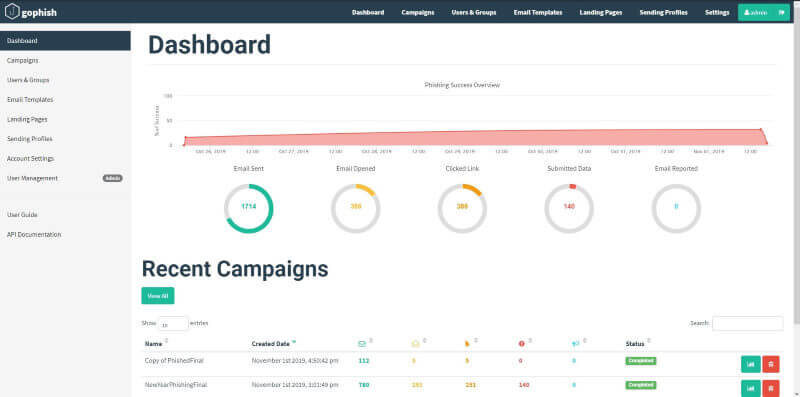This screenshot has height=397, width=800.
Task: Sort by the submitted data exclamation icon
Action: (521, 344)
